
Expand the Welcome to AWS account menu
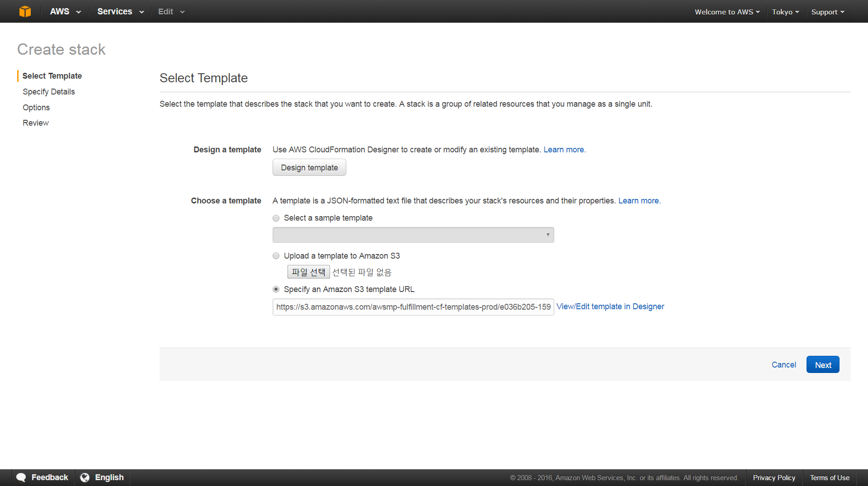[727, 12]
